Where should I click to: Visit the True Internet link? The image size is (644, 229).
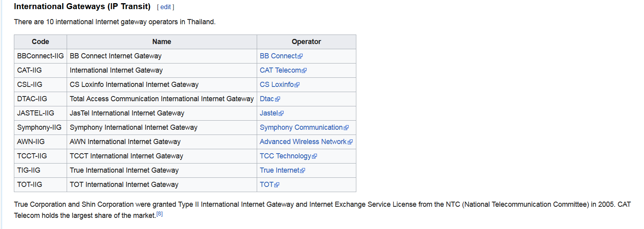coord(282,170)
